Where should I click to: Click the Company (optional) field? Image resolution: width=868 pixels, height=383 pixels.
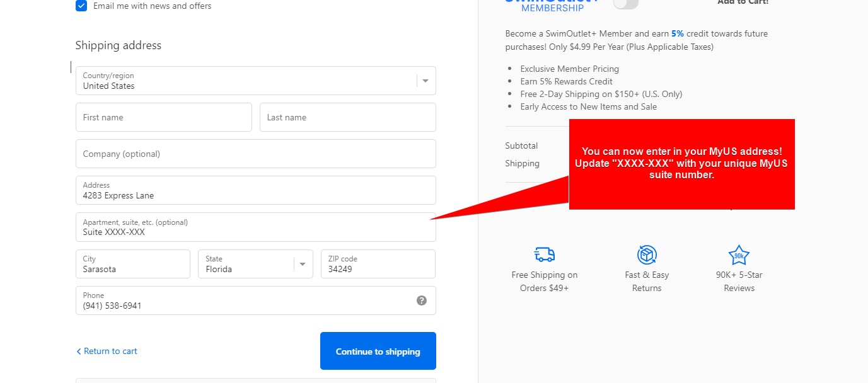[256, 154]
